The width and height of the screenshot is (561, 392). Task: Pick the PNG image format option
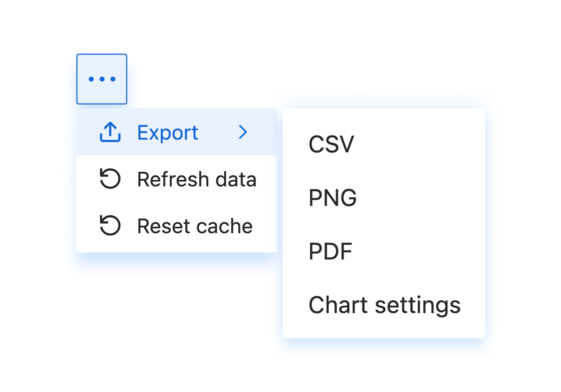[333, 198]
